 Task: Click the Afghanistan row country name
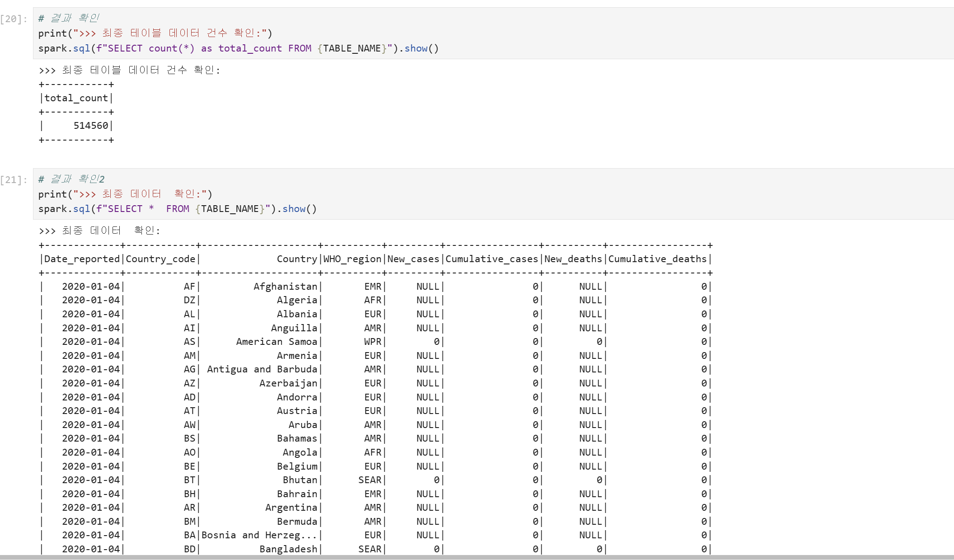(285, 287)
